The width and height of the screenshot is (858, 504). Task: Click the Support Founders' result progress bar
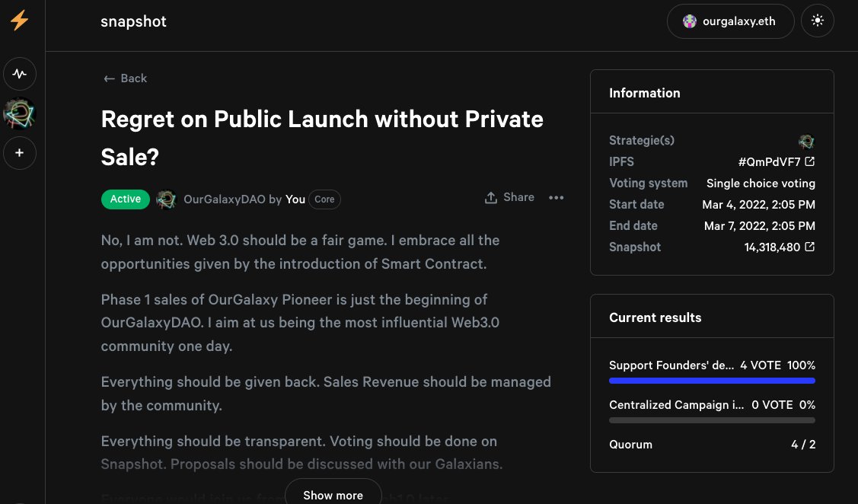point(712,381)
